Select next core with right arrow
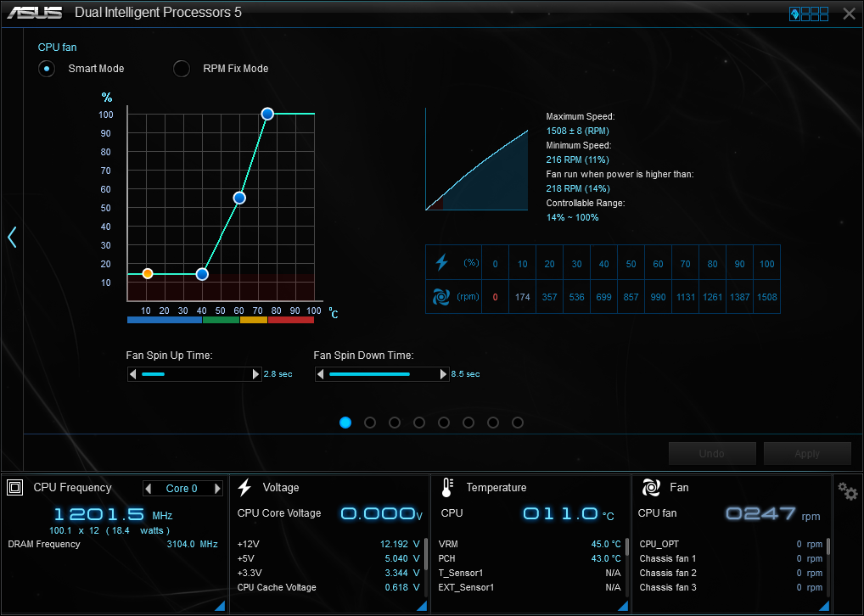This screenshot has height=616, width=864. click(x=217, y=488)
